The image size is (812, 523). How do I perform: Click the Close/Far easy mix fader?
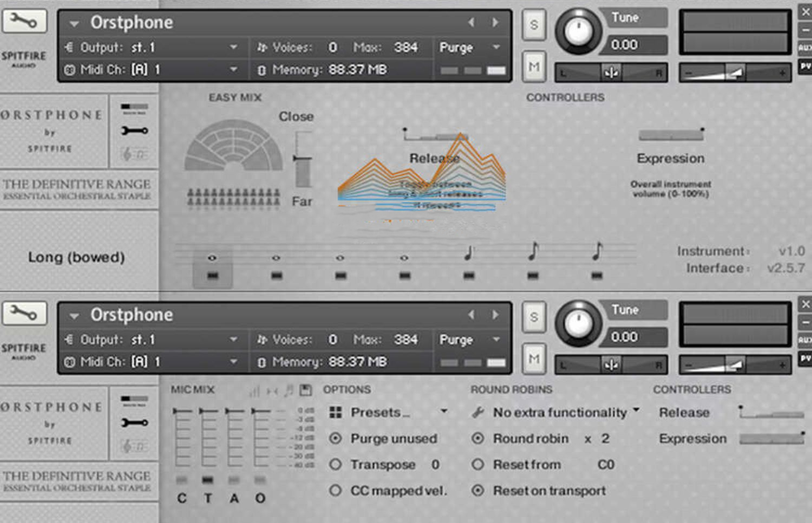point(303,159)
